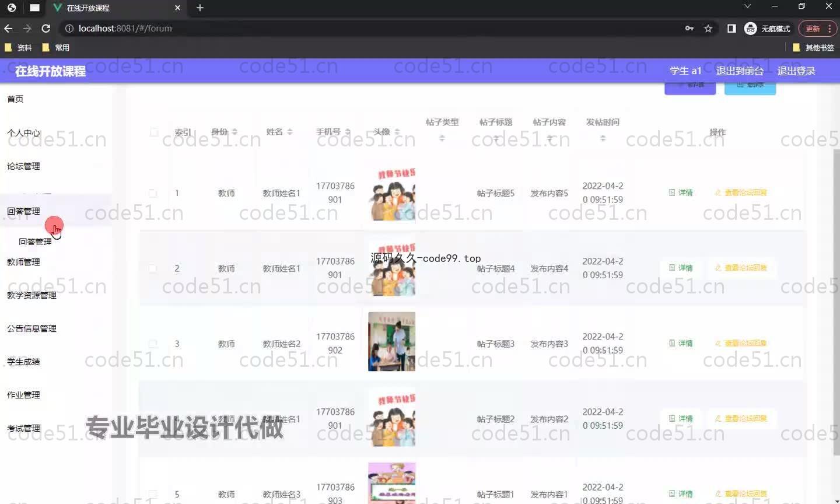This screenshot has width=840, height=504.
Task: Open 详情 for 帖子标题3 row
Action: 681,343
